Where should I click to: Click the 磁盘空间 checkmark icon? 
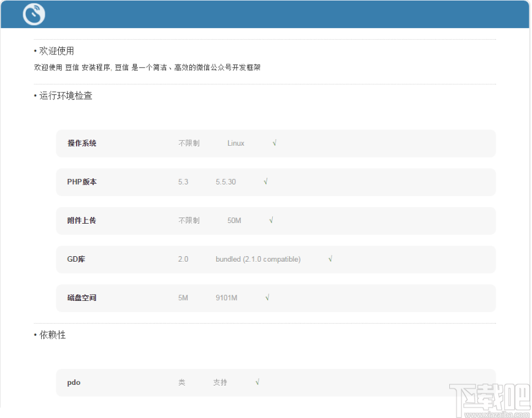[x=267, y=297]
